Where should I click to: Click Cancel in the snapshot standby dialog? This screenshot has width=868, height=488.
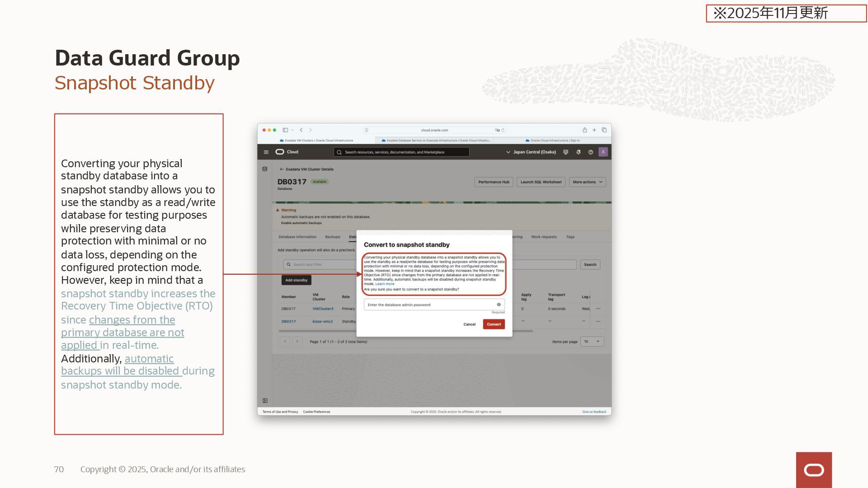coord(469,324)
